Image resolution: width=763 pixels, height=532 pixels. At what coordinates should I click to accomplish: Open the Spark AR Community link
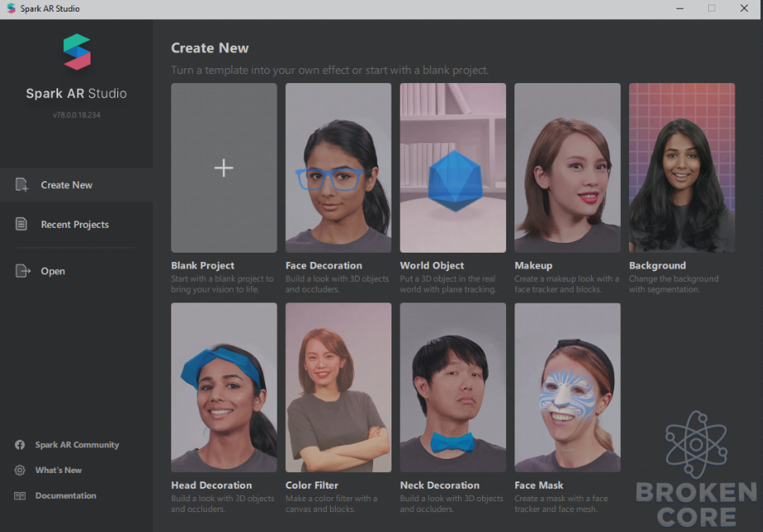coord(77,445)
